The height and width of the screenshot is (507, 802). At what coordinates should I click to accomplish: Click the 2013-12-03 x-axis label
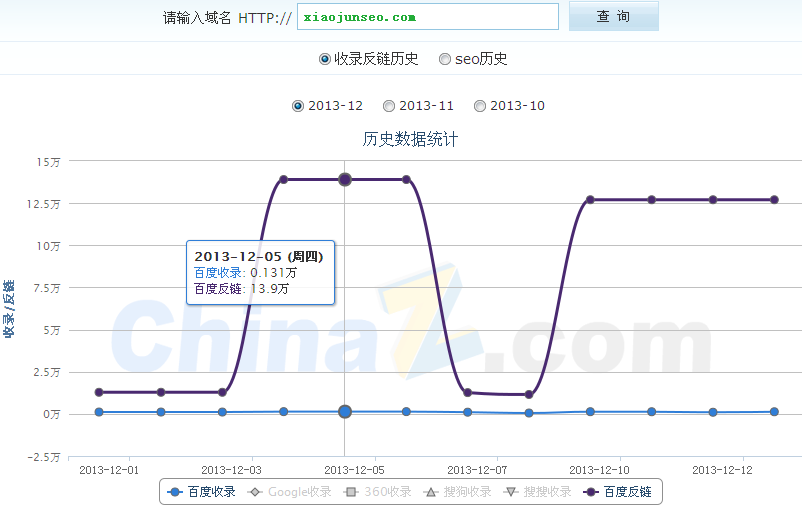click(231, 470)
